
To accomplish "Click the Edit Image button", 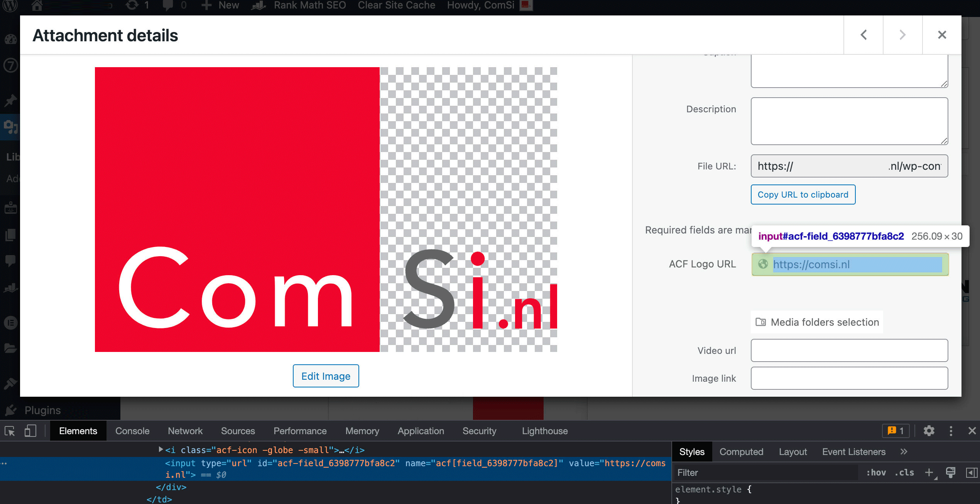I will pyautogui.click(x=326, y=376).
